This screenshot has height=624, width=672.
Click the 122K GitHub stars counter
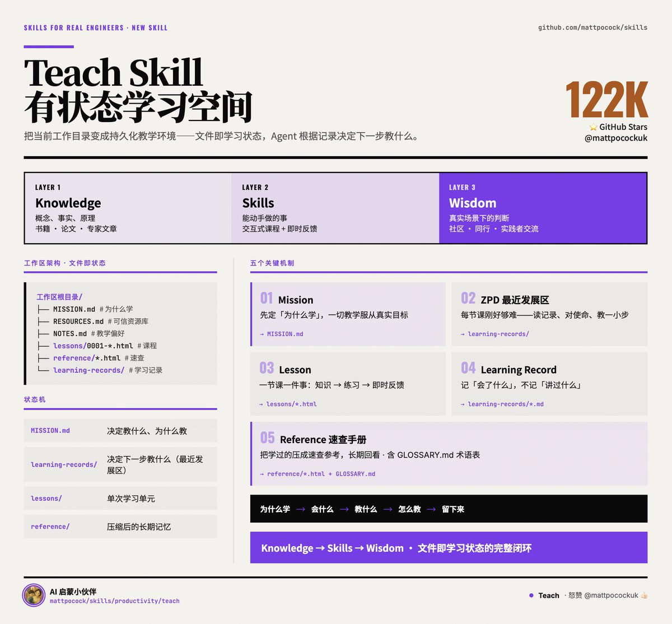(x=606, y=100)
